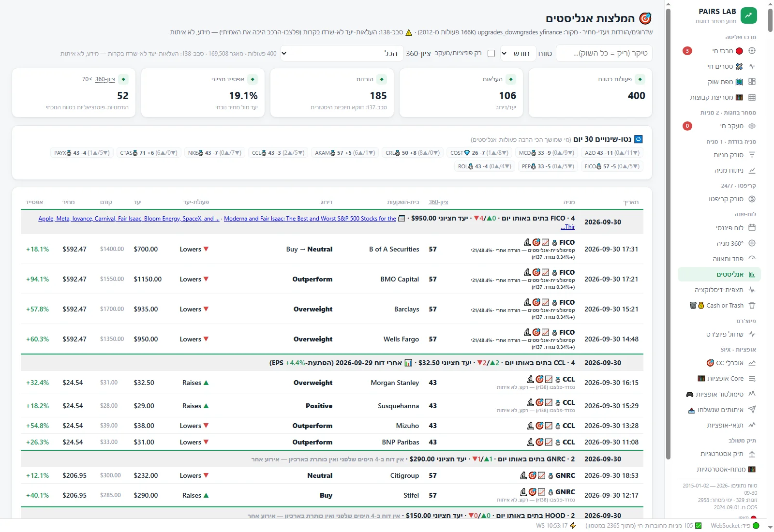Screen dimensions: 774x532
Task: Sort by the ציון-360 column header
Action: pos(438,202)
